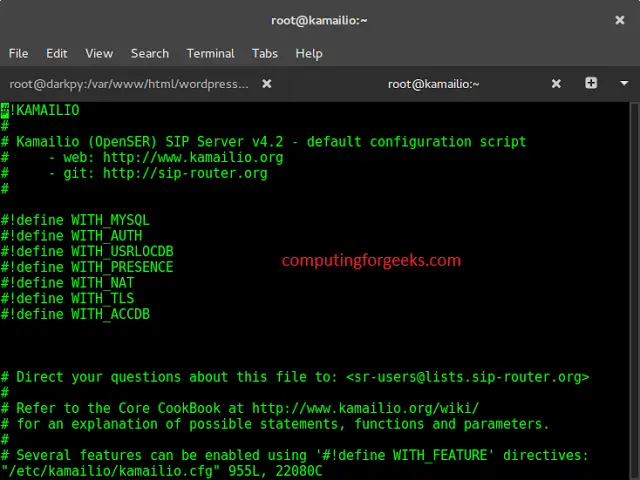Screen dimensions: 640x480
Task: Click the '#!define WITH_MYSQL' line
Action: pyautogui.click(x=75, y=220)
